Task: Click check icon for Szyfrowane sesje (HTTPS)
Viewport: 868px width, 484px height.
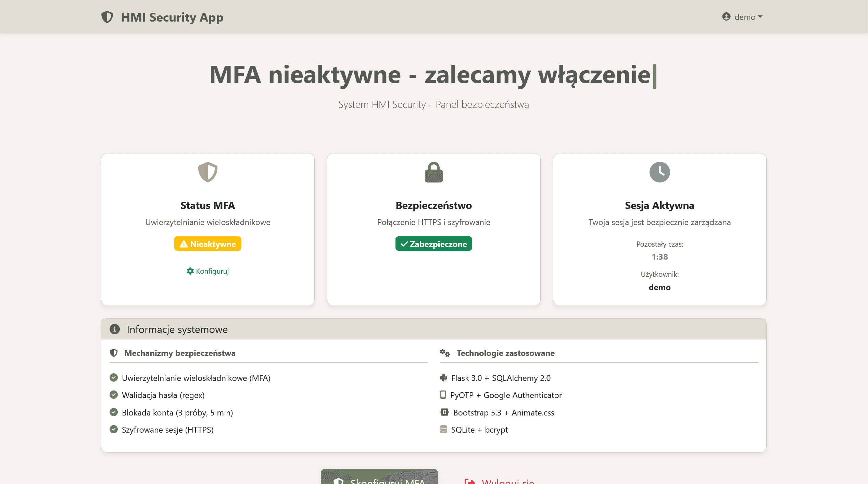Action: click(114, 429)
